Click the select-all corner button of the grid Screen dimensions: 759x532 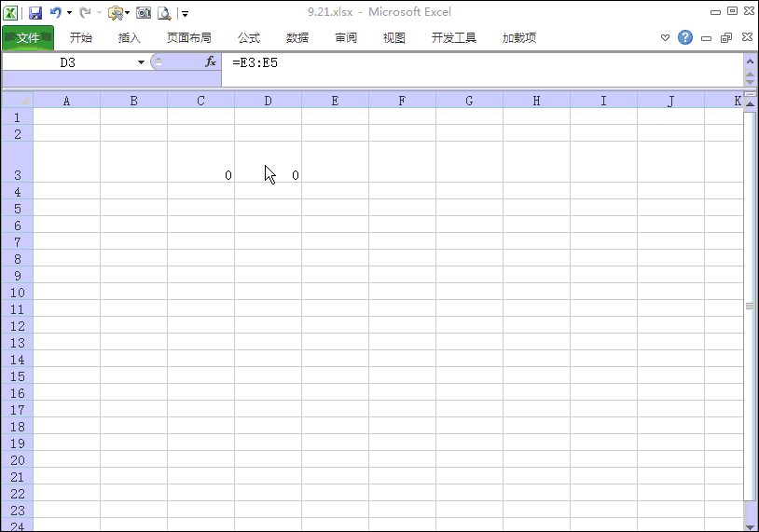click(x=17, y=101)
